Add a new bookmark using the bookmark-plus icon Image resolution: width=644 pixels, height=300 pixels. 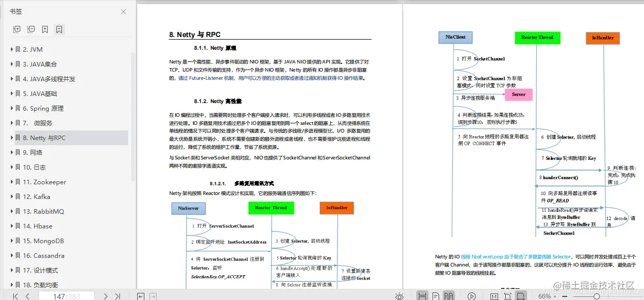[45, 29]
